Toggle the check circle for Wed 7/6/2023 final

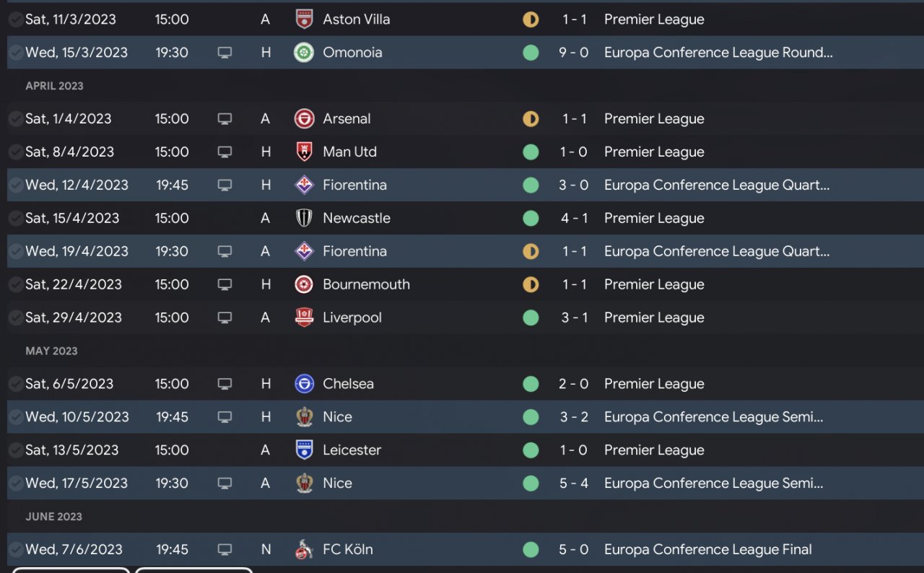pyautogui.click(x=15, y=550)
